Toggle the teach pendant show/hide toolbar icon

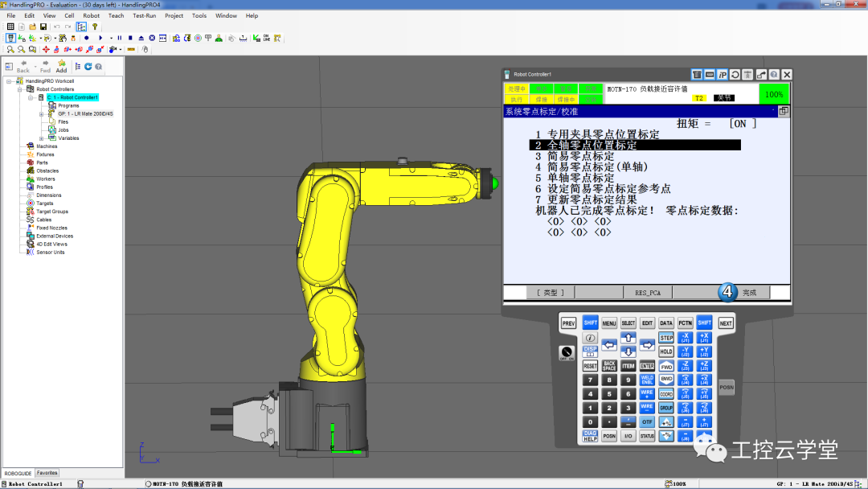(10, 38)
